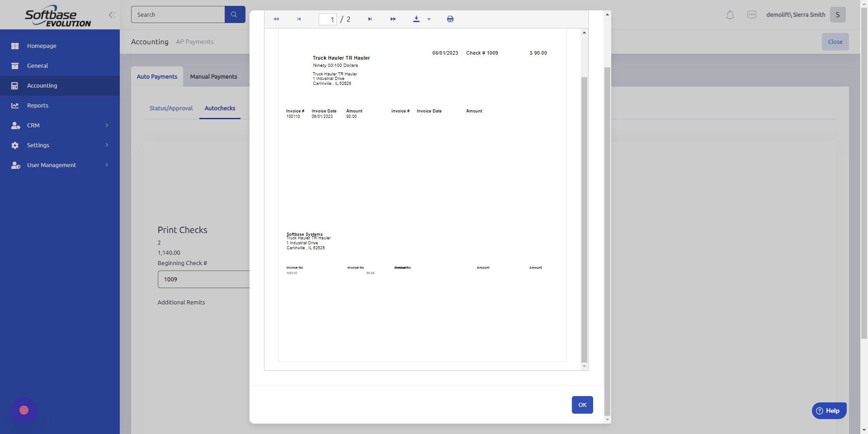Expand the User Management section
The height and width of the screenshot is (434, 868).
click(51, 165)
